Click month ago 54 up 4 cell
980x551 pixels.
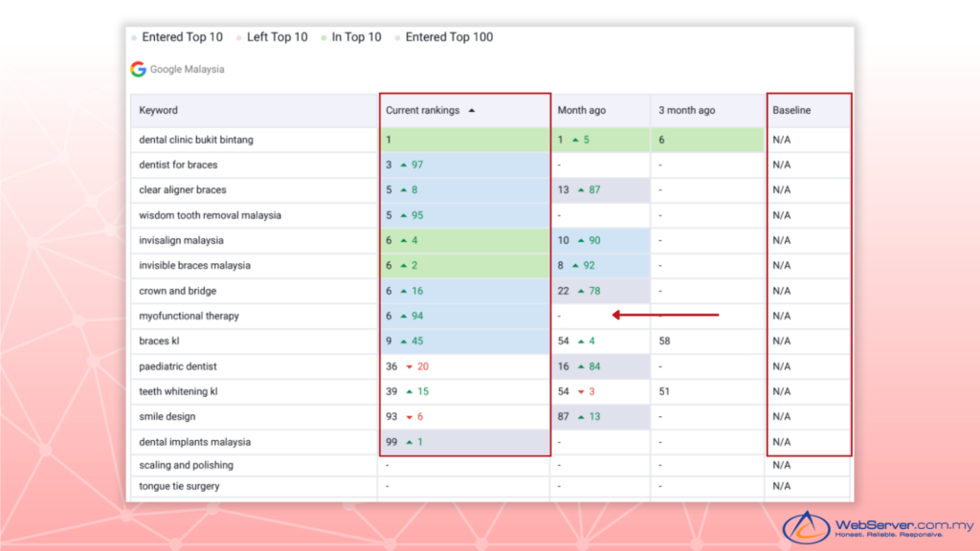click(601, 342)
